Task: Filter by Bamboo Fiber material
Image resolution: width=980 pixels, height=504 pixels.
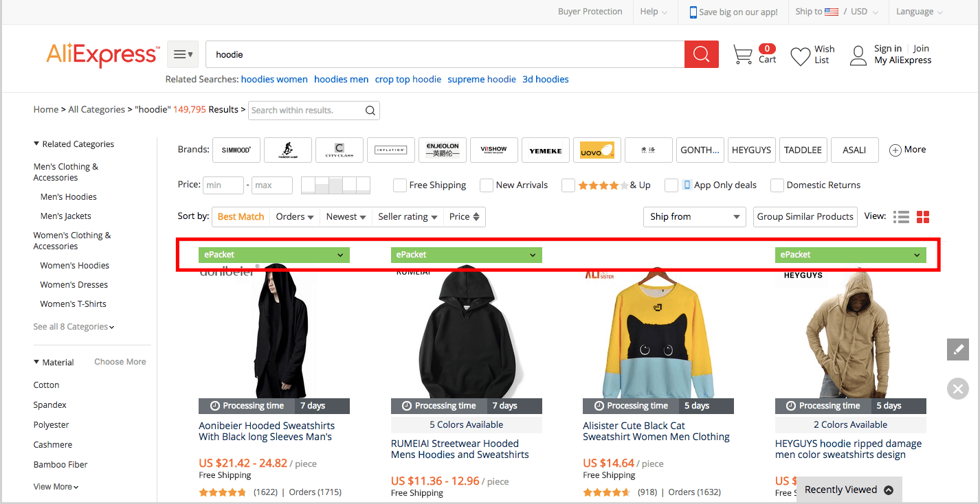Action: coord(60,465)
